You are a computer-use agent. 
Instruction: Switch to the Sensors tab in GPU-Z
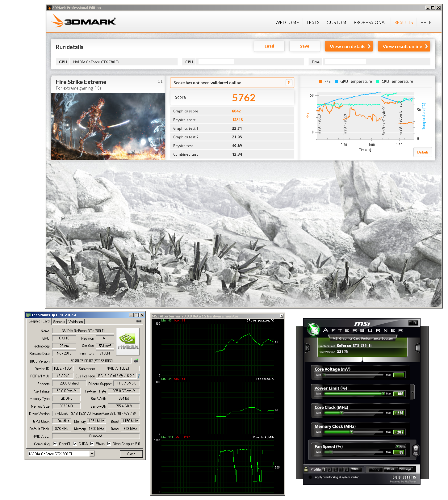point(59,321)
